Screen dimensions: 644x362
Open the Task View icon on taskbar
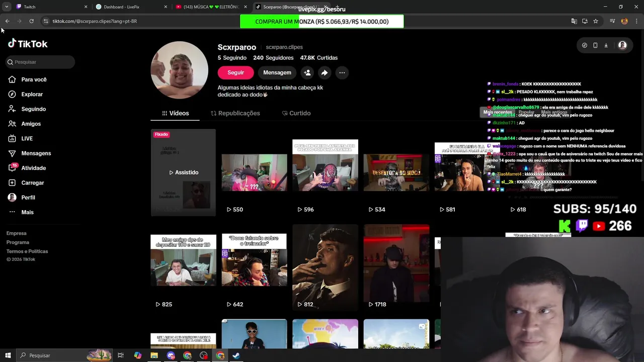(121, 355)
